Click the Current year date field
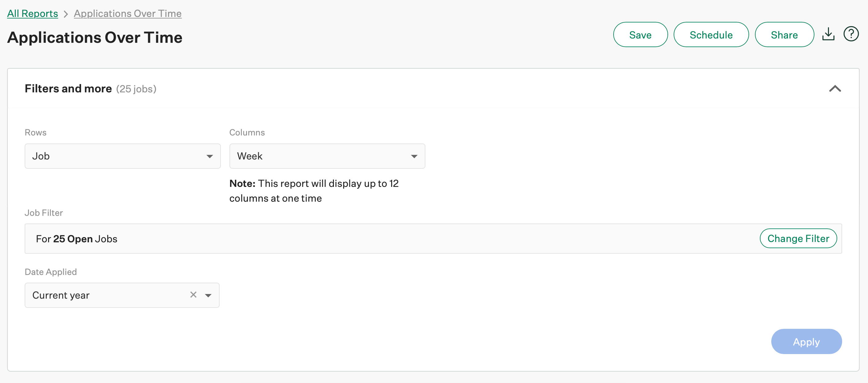Image resolution: width=868 pixels, height=383 pixels. click(122, 295)
